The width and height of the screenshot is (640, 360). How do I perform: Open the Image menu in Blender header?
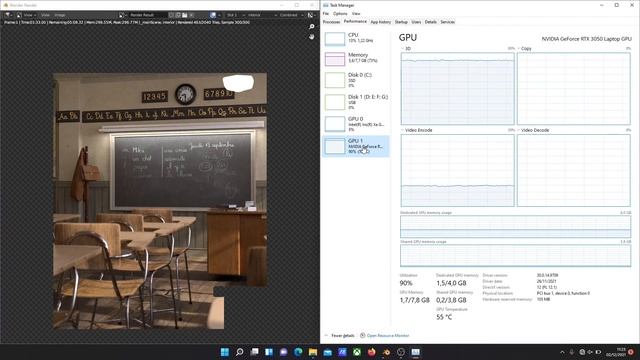tap(60, 15)
